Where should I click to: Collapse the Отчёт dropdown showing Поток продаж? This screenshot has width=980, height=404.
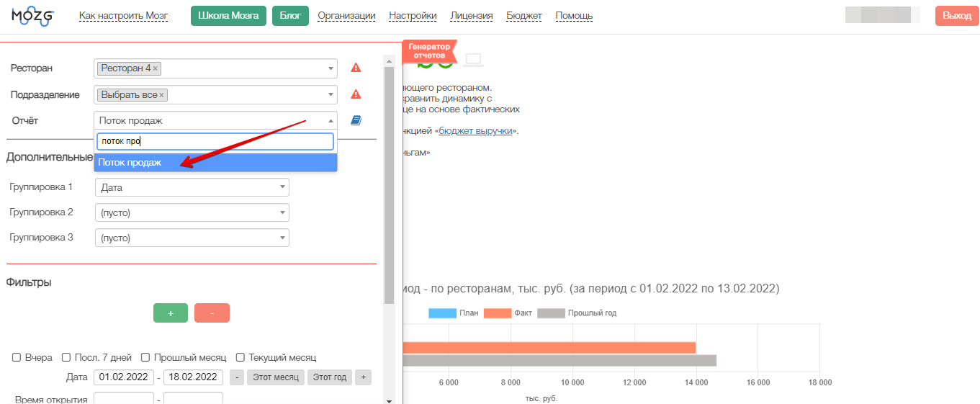[215, 120]
